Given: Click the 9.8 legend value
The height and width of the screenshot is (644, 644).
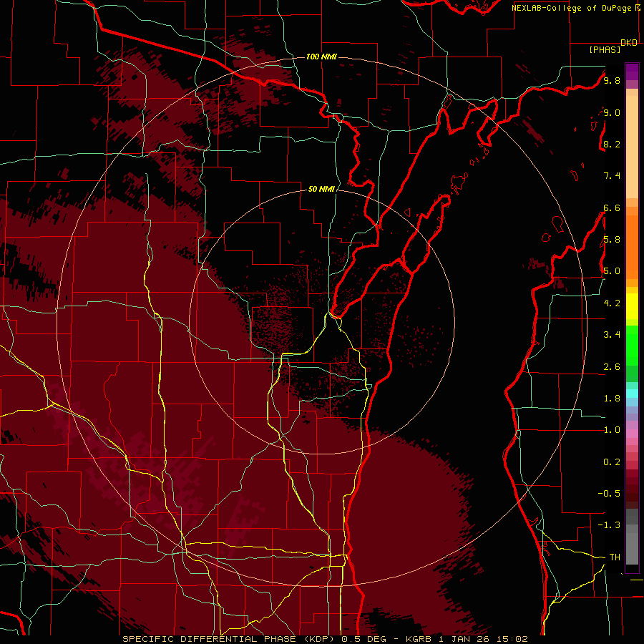Looking at the screenshot, I should point(612,80).
